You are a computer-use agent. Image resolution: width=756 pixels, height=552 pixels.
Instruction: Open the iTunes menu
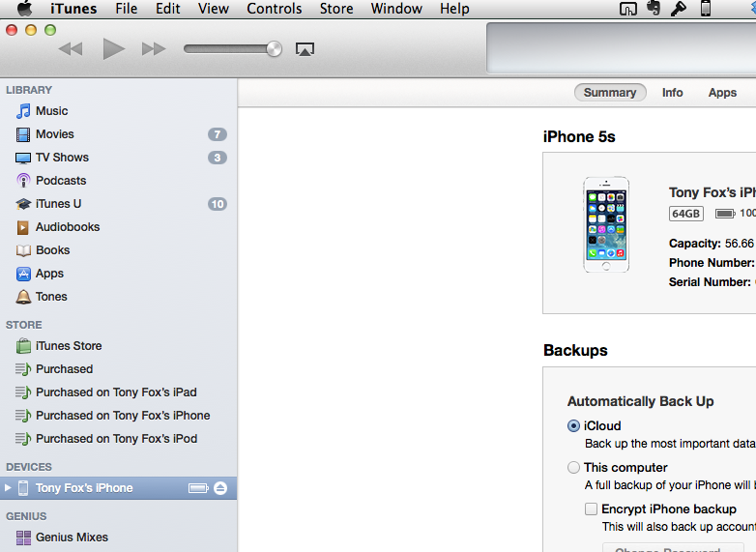point(73,9)
